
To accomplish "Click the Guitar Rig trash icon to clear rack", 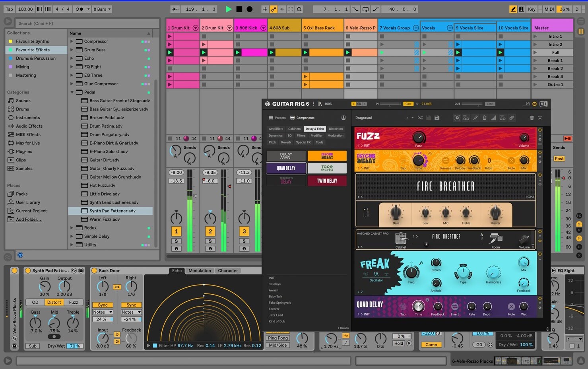I will pyautogui.click(x=532, y=118).
